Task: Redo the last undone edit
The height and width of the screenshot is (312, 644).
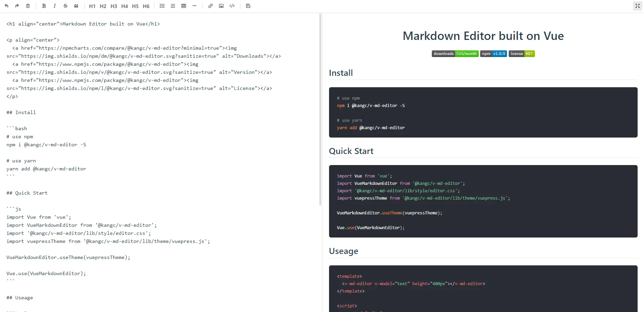Action: 17,6
